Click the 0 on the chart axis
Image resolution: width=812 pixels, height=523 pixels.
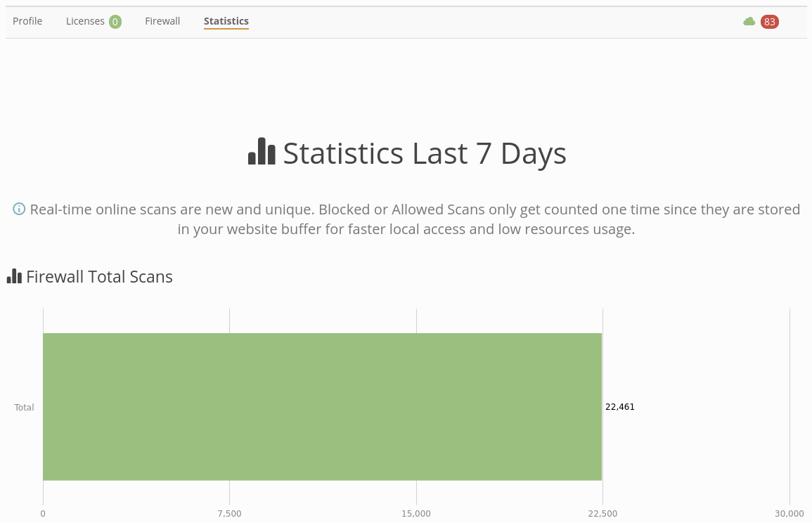(43, 513)
